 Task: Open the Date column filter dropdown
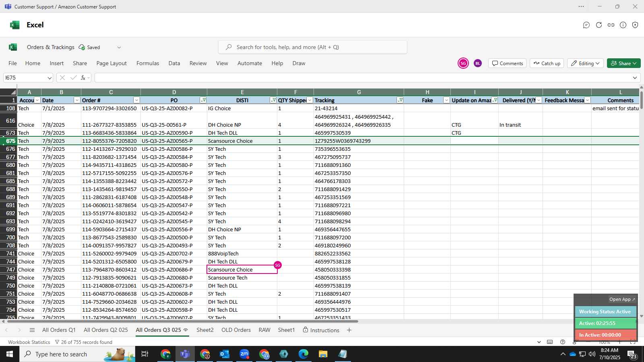click(77, 100)
